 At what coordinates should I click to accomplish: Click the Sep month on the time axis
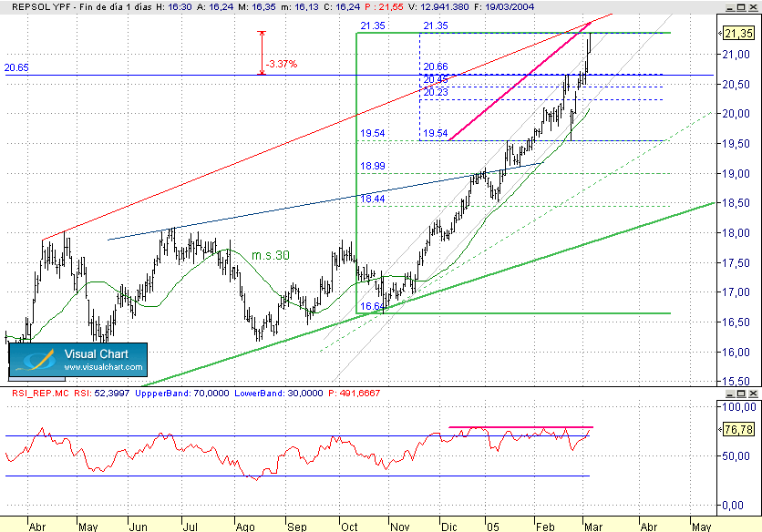[x=297, y=527]
